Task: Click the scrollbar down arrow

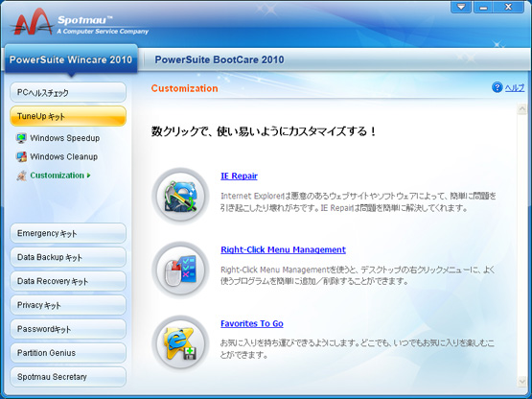Action: 521,382
